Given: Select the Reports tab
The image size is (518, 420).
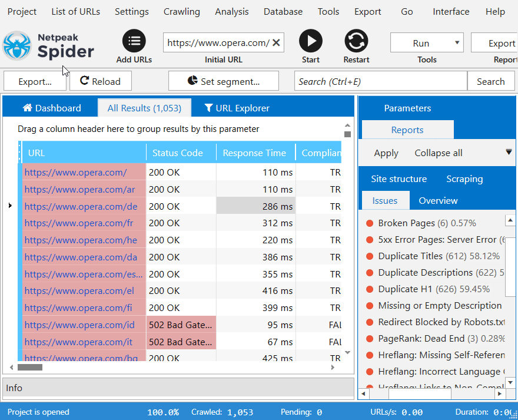Looking at the screenshot, I should point(407,130).
